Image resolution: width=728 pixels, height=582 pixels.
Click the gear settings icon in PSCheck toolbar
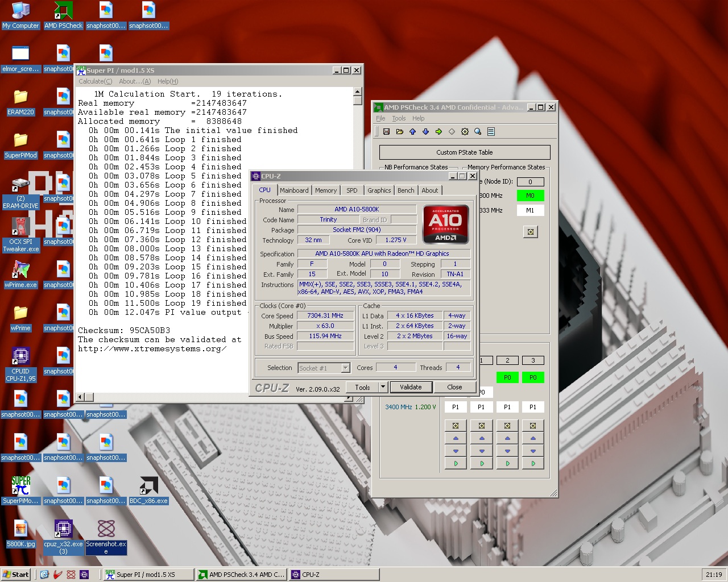[465, 132]
